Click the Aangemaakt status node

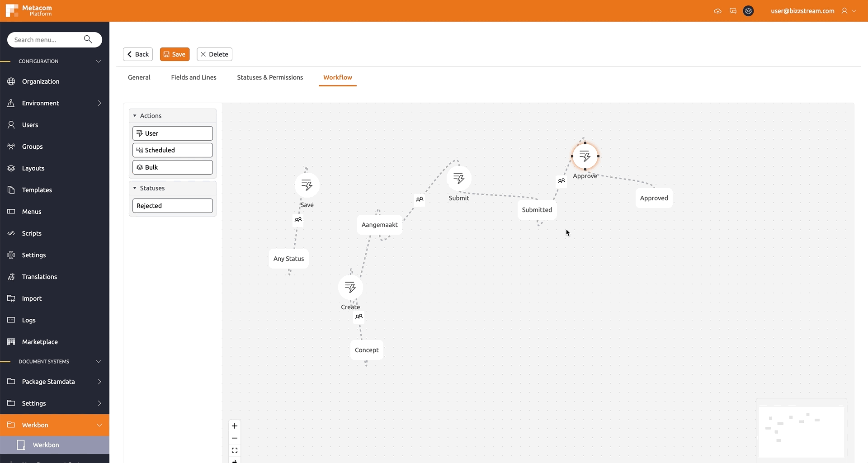point(380,225)
